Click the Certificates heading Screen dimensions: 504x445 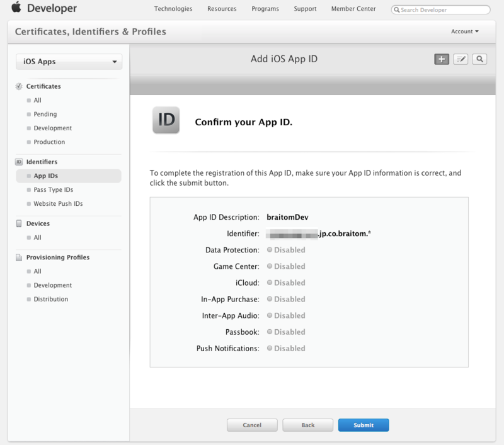tap(43, 86)
